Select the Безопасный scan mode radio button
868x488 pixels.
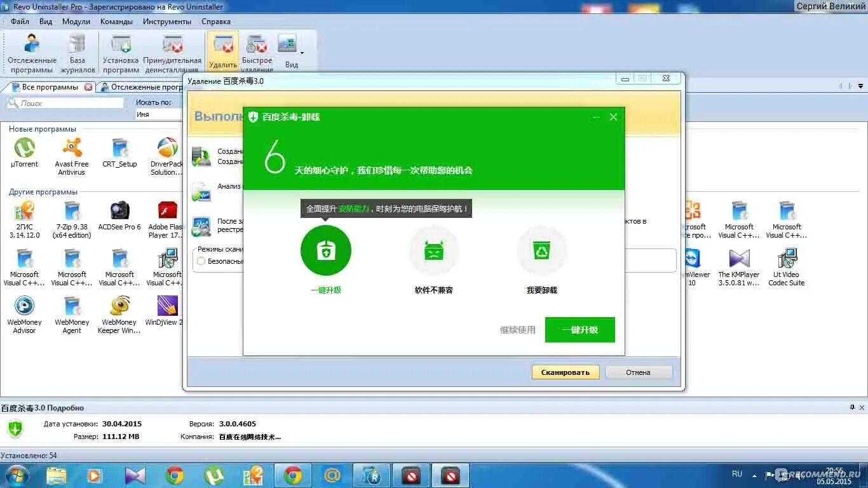click(201, 261)
